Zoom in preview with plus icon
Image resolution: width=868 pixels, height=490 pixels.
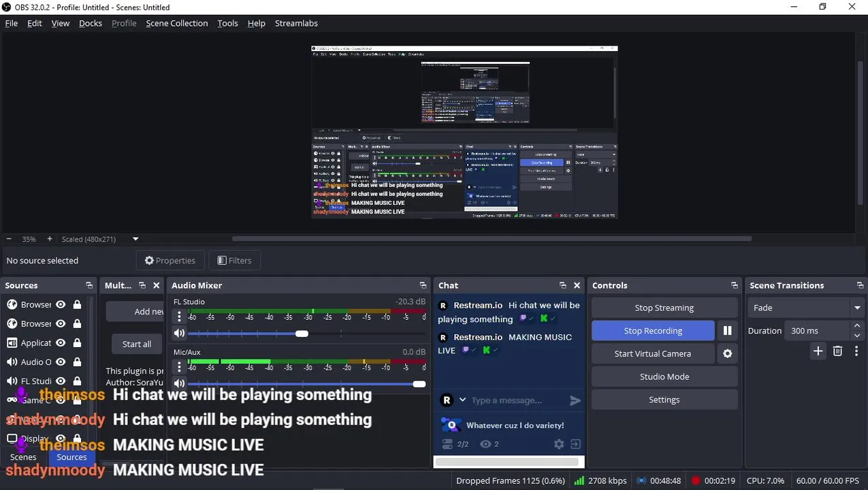click(49, 239)
